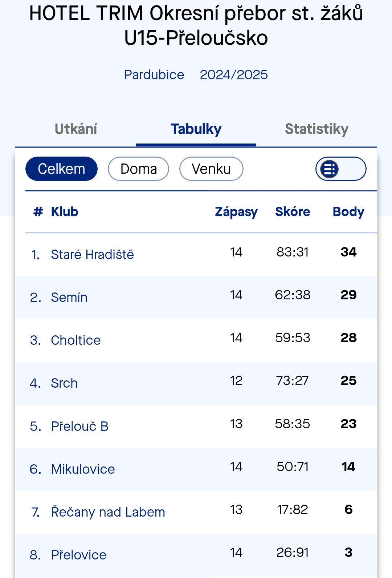392x578 pixels.
Task: Select the Tabulky tab
Action: [196, 129]
